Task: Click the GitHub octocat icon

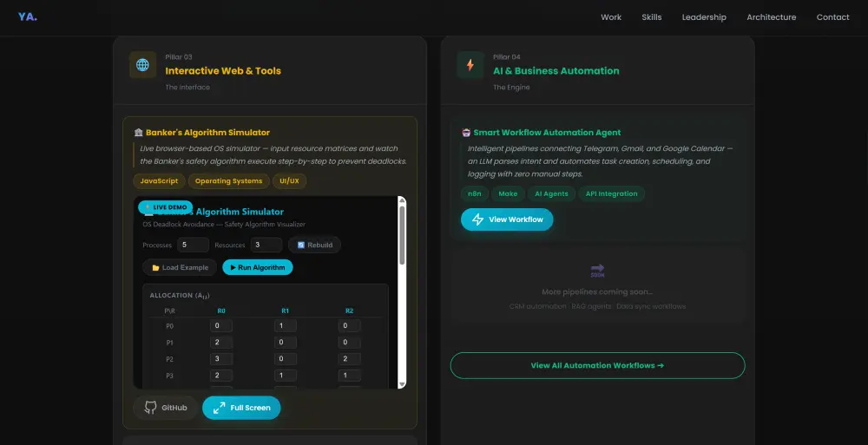Action: 150,408
